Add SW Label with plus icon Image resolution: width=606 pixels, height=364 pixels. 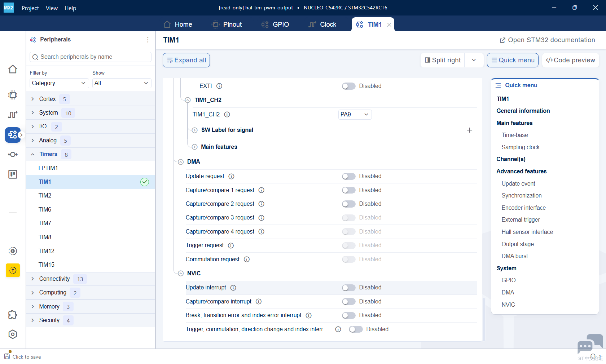tap(469, 130)
